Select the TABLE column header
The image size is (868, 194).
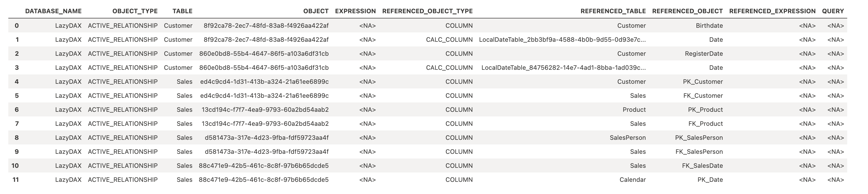tap(182, 11)
